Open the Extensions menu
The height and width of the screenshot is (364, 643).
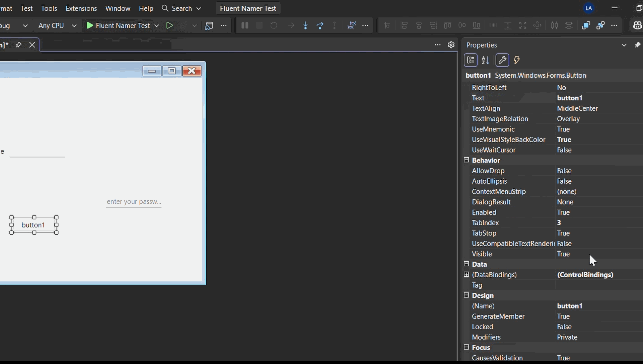[81, 8]
